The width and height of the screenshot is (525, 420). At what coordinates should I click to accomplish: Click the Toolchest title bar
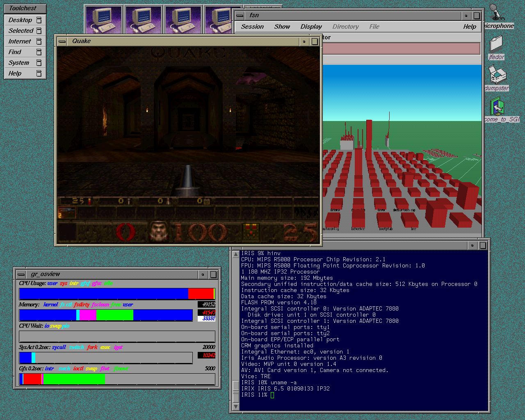pyautogui.click(x=25, y=8)
